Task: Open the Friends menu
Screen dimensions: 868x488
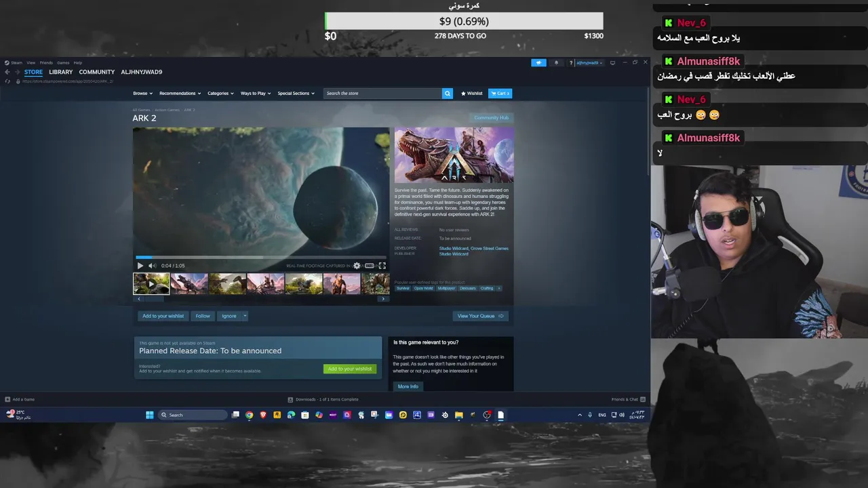Action: pyautogui.click(x=46, y=63)
